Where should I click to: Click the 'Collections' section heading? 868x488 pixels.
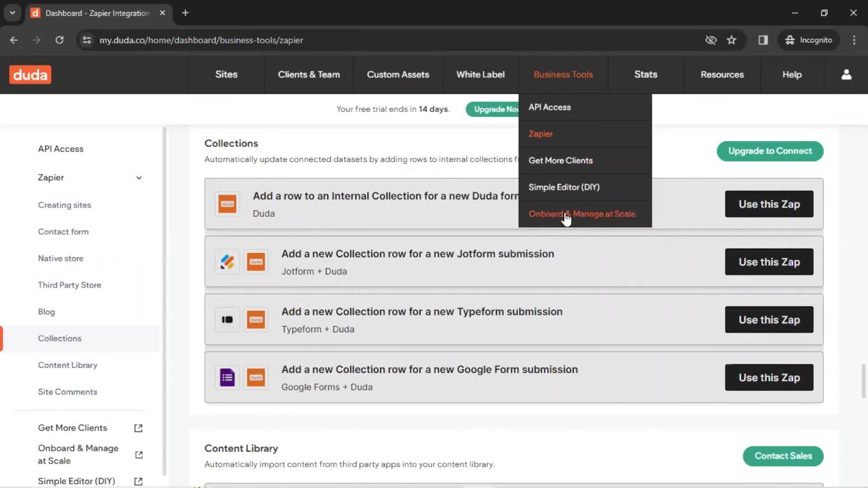[x=231, y=144]
